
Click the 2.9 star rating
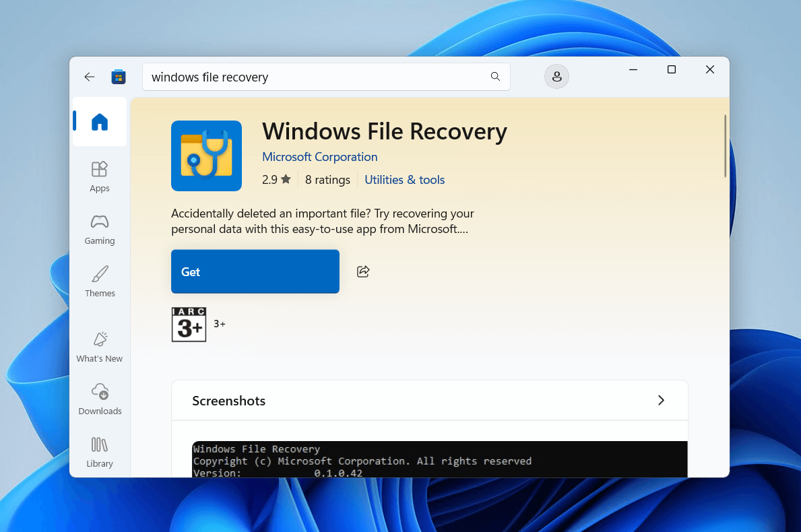click(x=276, y=180)
